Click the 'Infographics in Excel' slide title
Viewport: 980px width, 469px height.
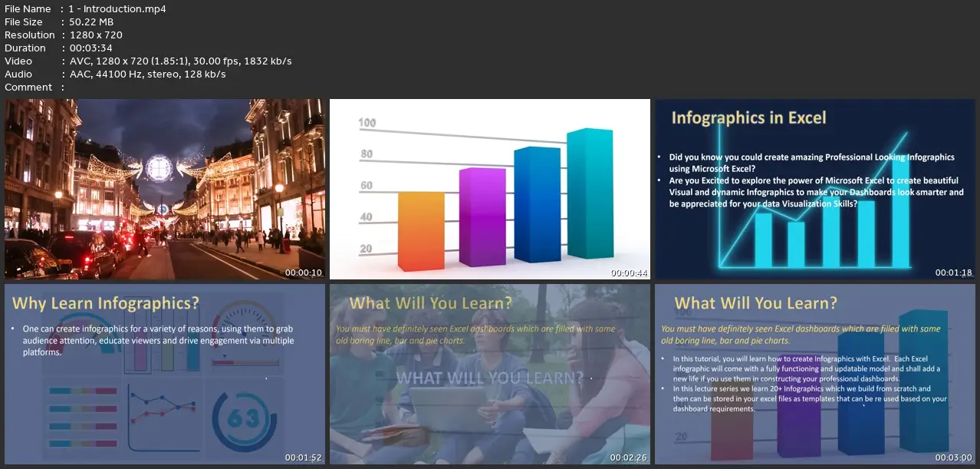click(x=748, y=118)
